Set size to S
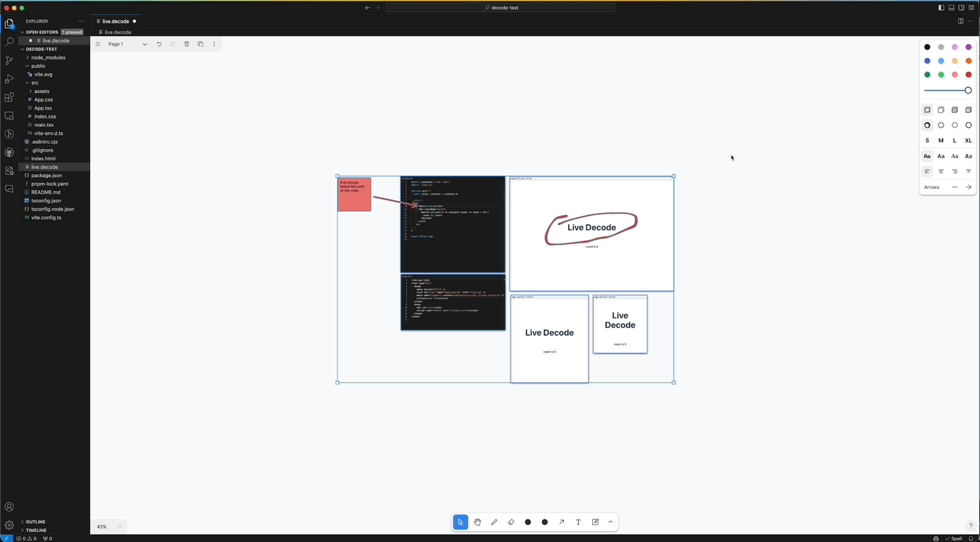 coord(927,140)
